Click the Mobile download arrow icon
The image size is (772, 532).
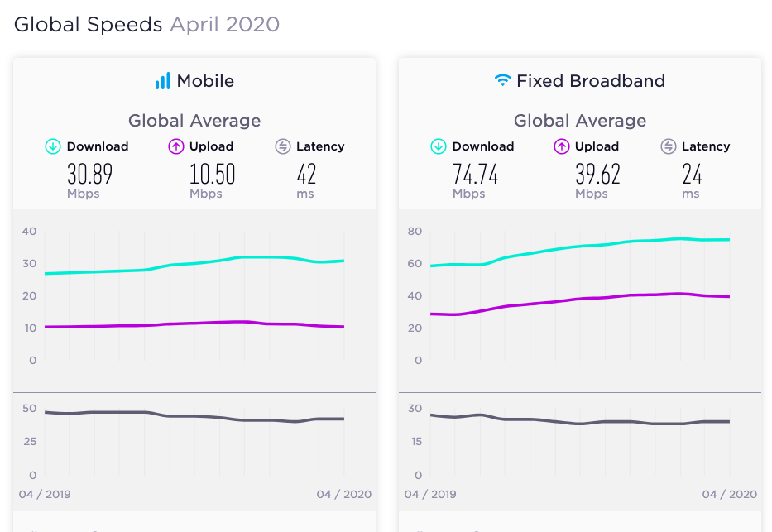pyautogui.click(x=53, y=146)
